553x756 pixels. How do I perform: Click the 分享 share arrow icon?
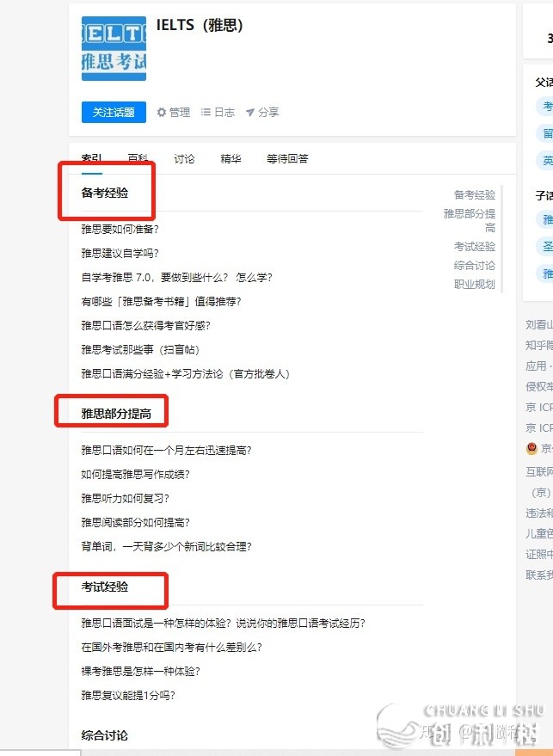click(249, 113)
